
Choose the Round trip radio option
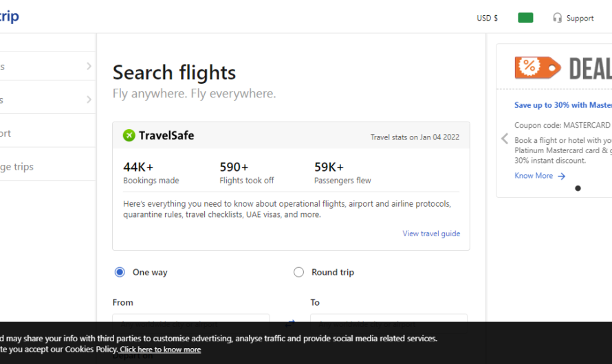pos(298,272)
